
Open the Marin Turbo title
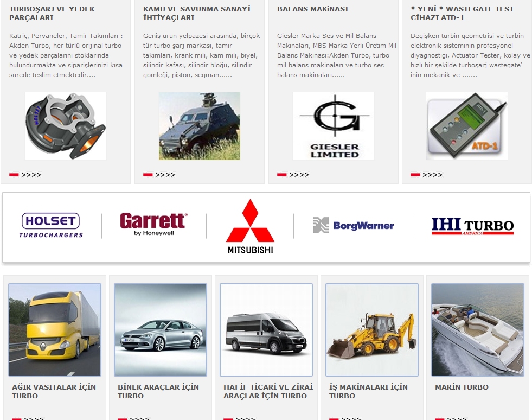point(462,387)
